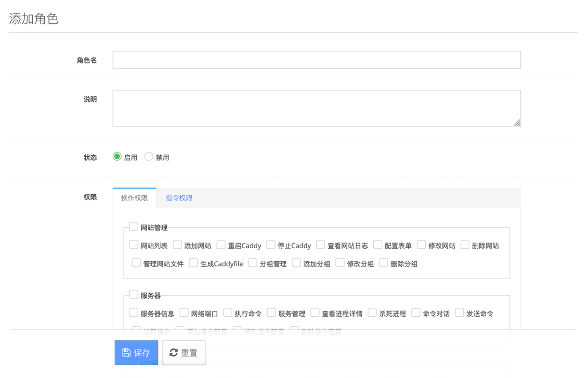Enable the 服务器 permission group checkbox
Screen dimensions: 588x378
tap(134, 294)
